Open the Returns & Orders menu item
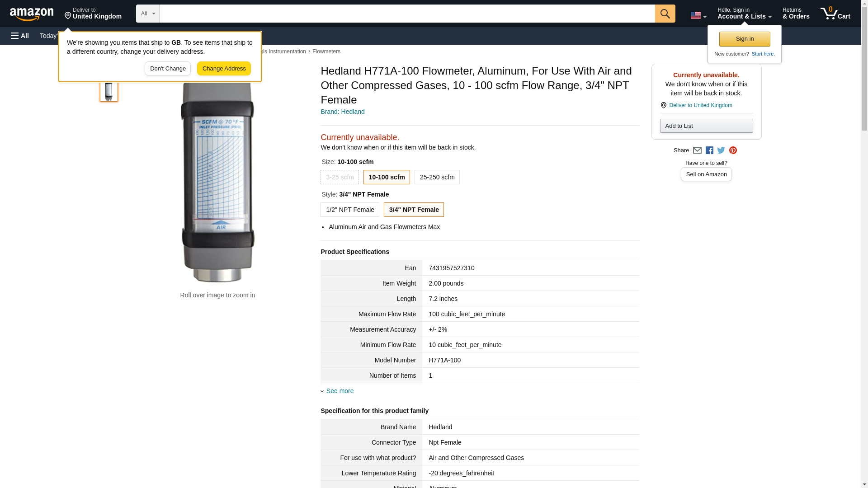 (x=796, y=14)
